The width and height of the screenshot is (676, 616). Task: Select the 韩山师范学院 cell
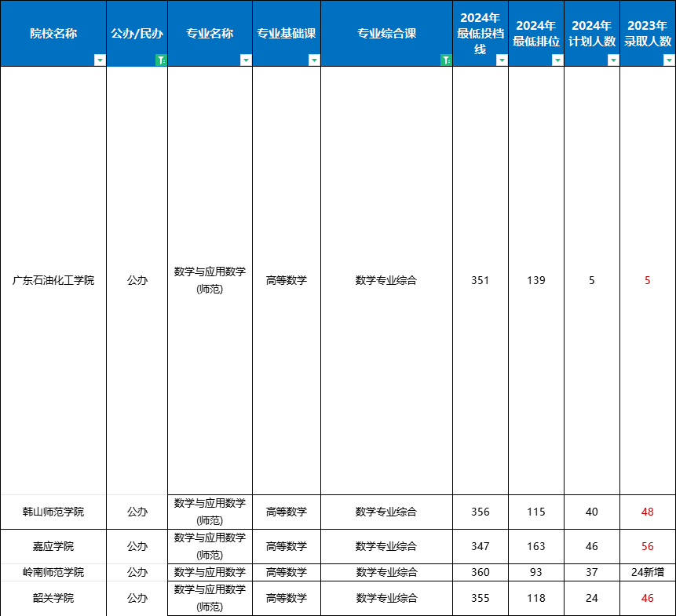pyautogui.click(x=53, y=512)
